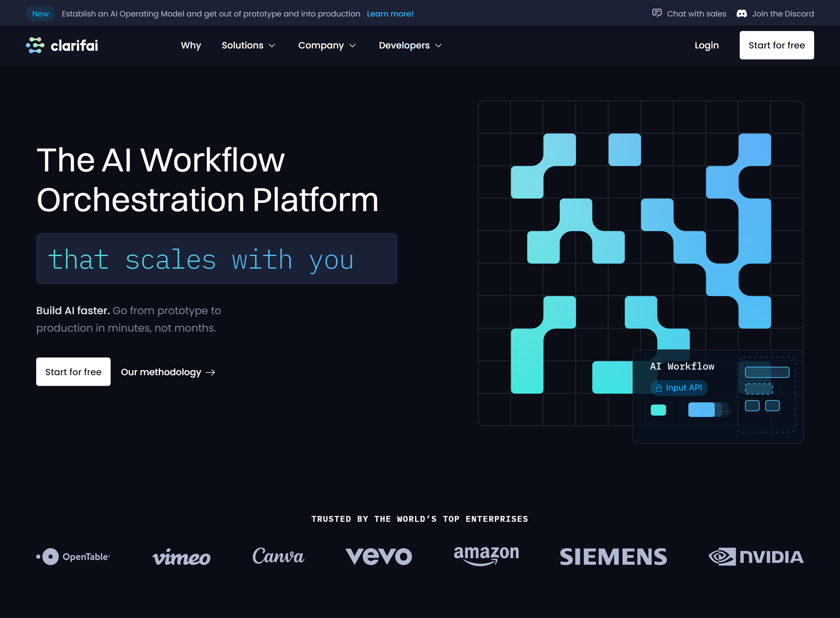Open the Why menu item
Image resolution: width=840 pixels, height=618 pixels.
coord(191,45)
